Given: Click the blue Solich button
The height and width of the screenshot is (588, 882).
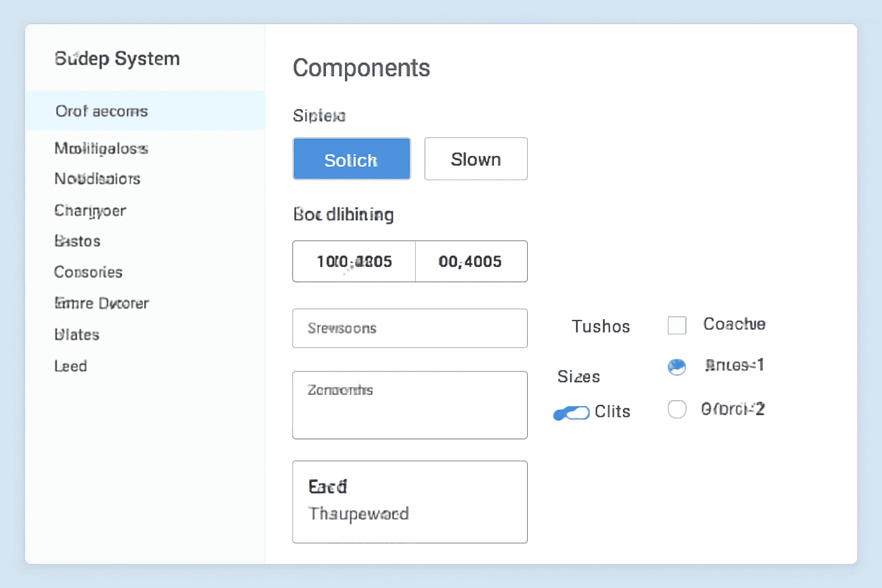Looking at the screenshot, I should click(351, 159).
